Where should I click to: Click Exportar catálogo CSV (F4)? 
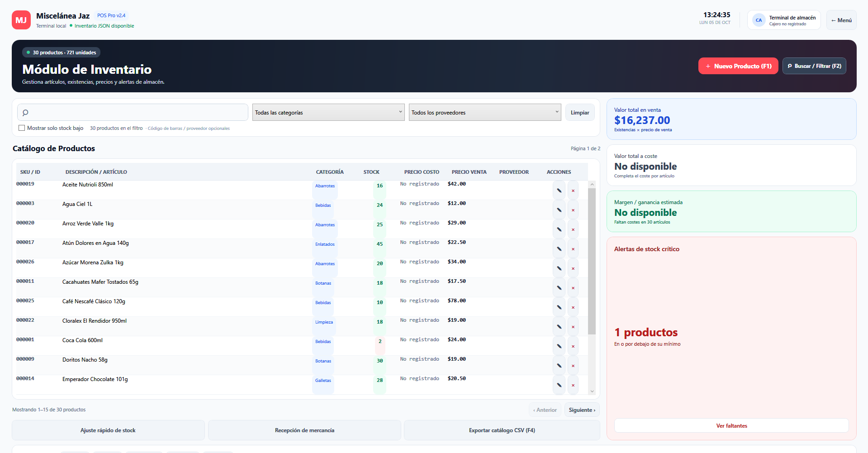pos(502,430)
